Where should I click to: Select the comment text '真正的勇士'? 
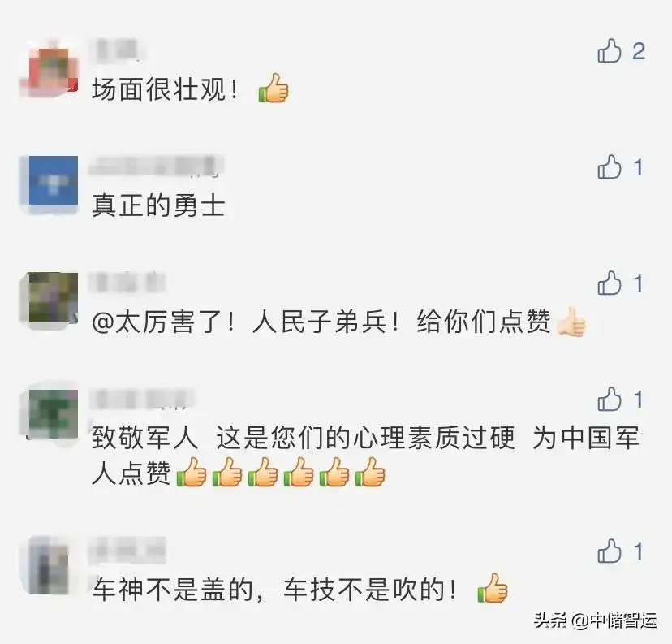[x=158, y=205]
